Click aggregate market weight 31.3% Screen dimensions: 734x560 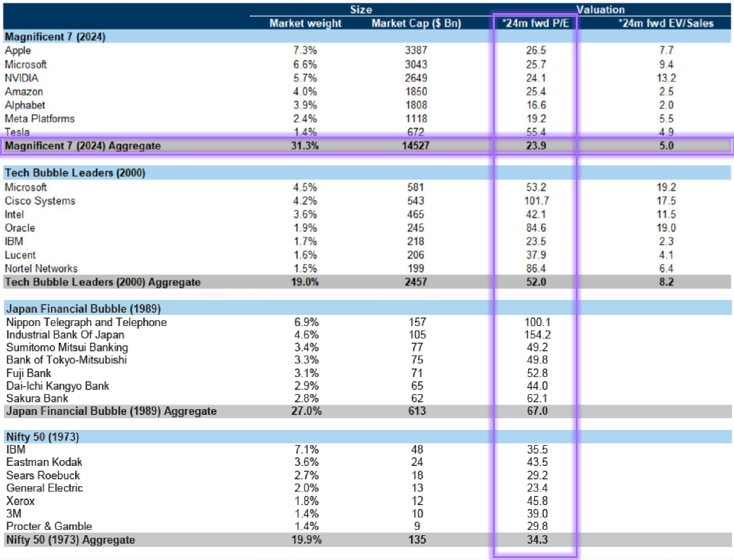point(305,146)
